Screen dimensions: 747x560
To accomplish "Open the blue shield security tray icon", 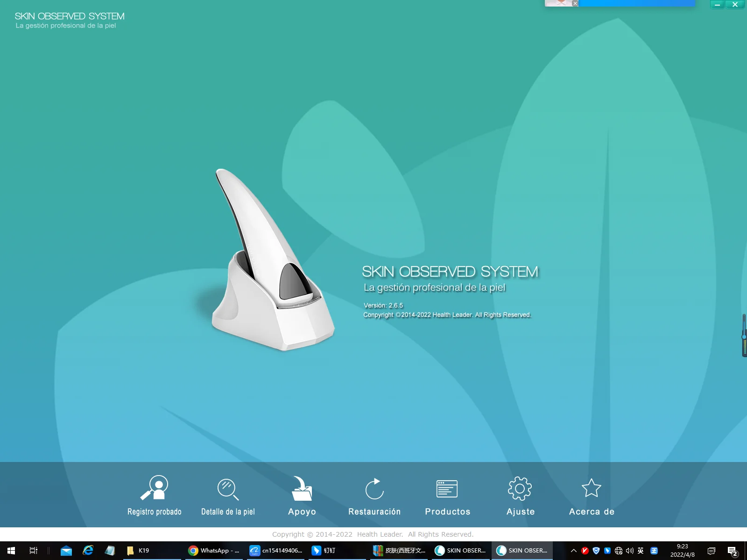I will pos(596,551).
